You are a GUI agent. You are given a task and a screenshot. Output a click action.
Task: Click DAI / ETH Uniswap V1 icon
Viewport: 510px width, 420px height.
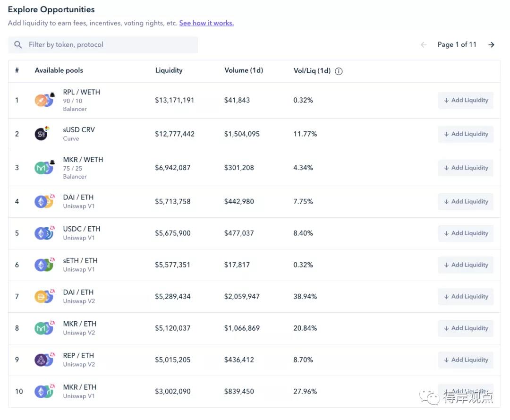coord(44,201)
